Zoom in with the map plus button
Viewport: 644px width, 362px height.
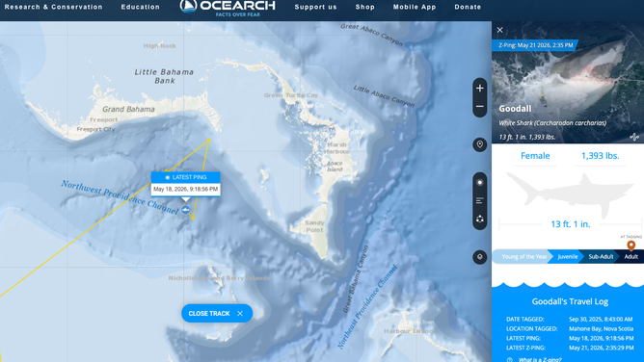[x=479, y=89]
